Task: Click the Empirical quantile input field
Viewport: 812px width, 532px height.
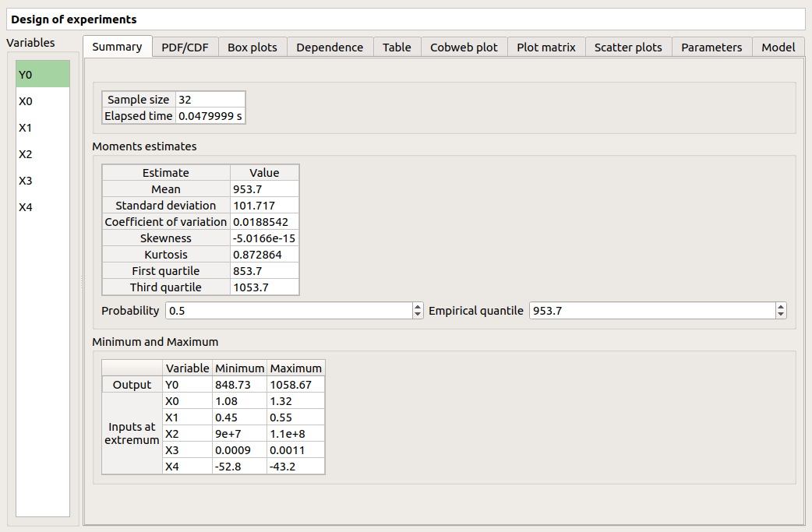Action: (651, 311)
